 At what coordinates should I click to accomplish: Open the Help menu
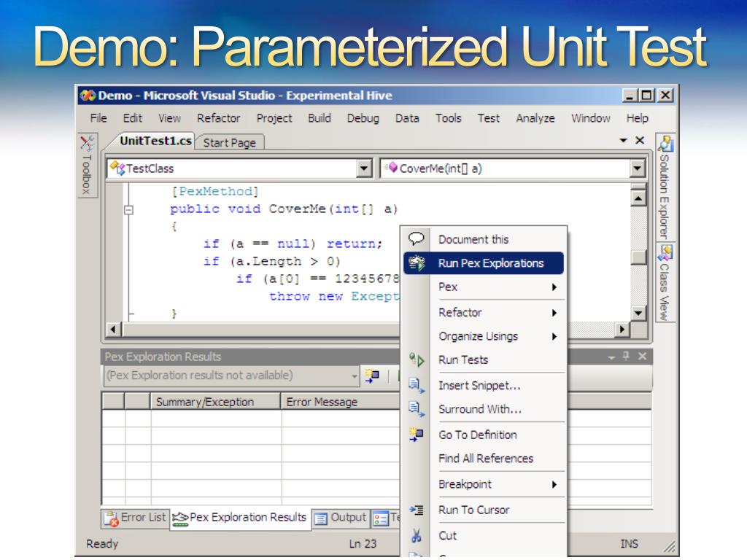click(x=638, y=118)
